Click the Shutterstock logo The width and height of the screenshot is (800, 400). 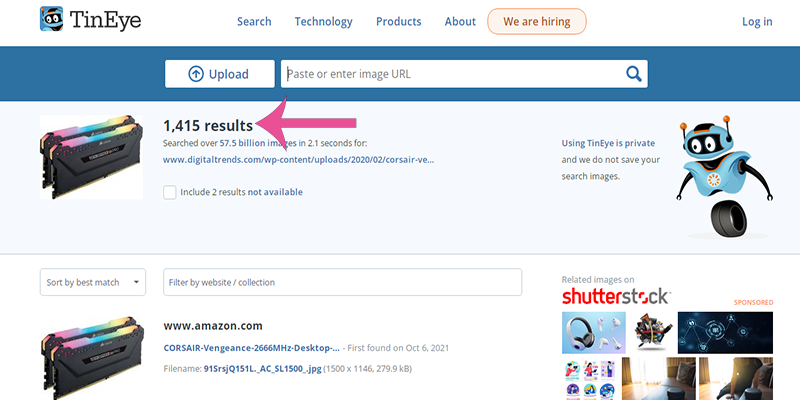[615, 296]
